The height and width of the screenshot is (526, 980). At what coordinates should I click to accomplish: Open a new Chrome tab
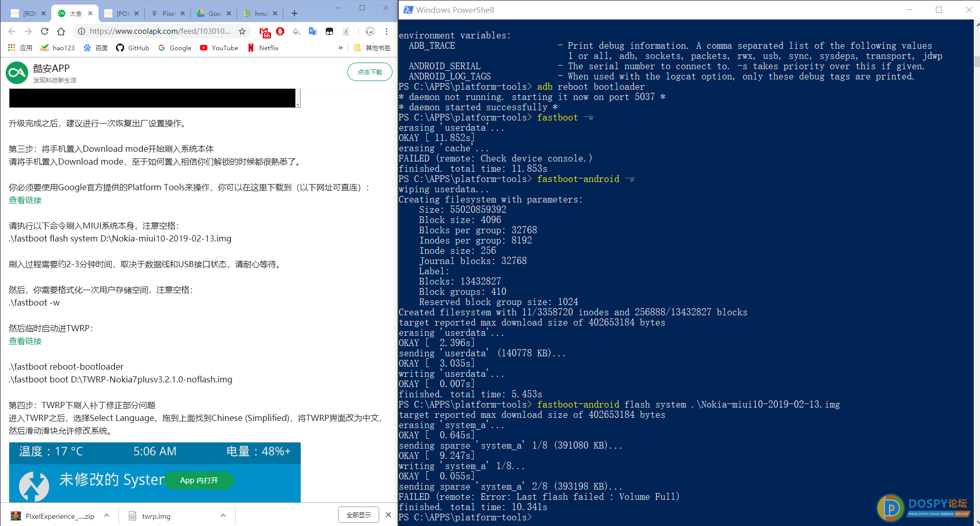click(x=294, y=13)
